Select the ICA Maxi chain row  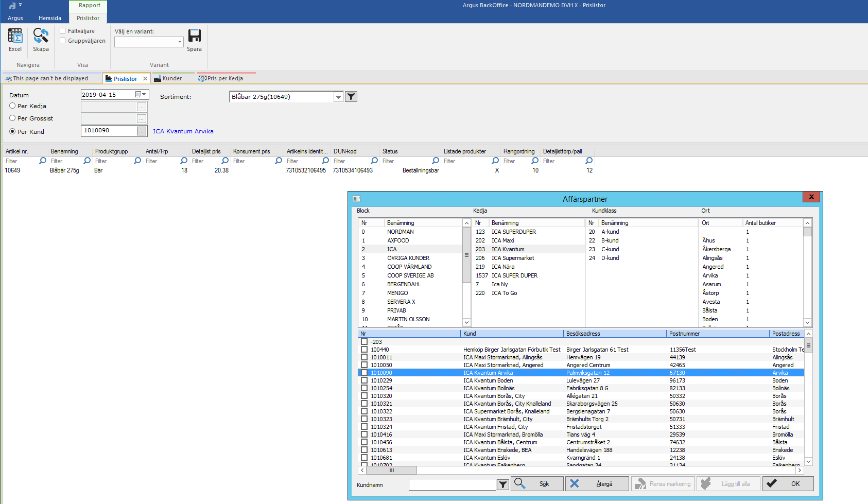click(x=528, y=240)
